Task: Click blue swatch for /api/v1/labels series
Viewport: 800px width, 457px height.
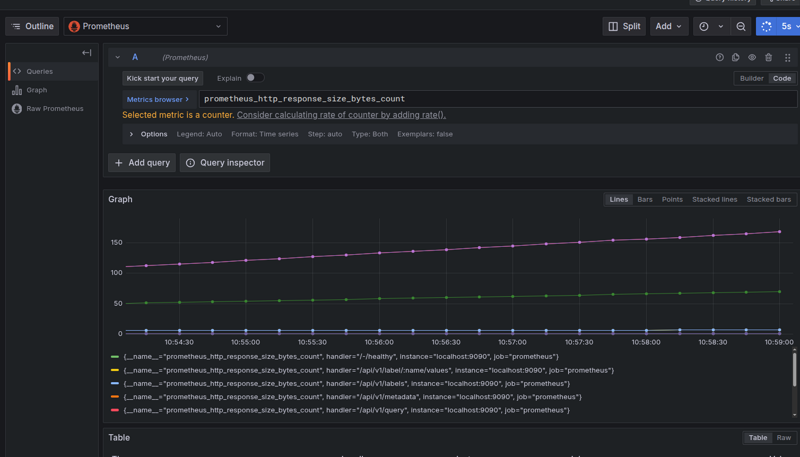Action: click(115, 384)
